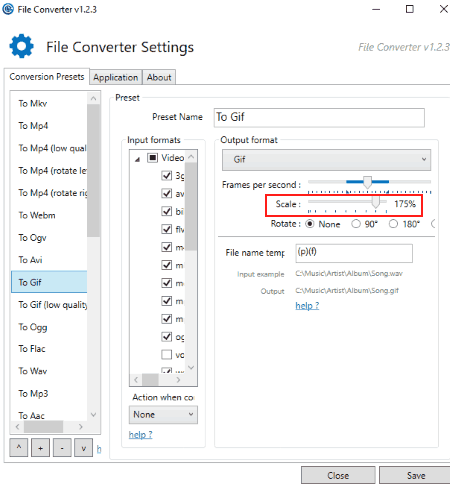Move selected preset up with ^ button

tap(19, 448)
